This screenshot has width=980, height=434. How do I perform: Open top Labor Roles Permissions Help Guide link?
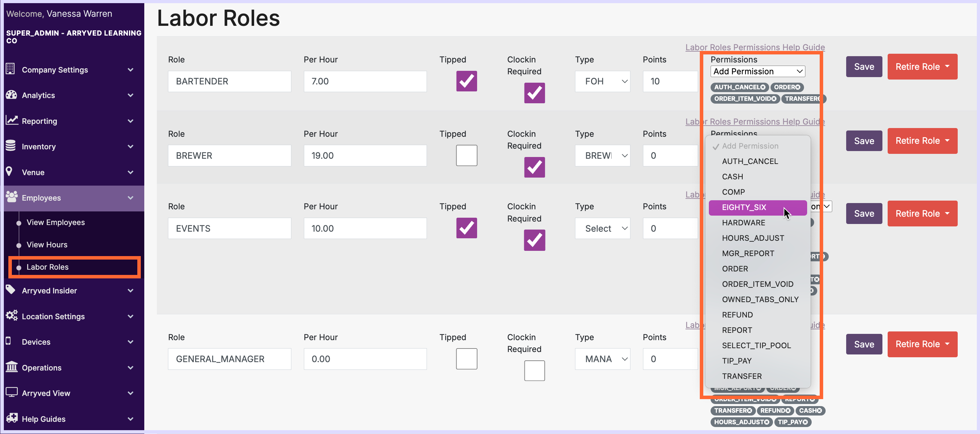click(x=755, y=47)
